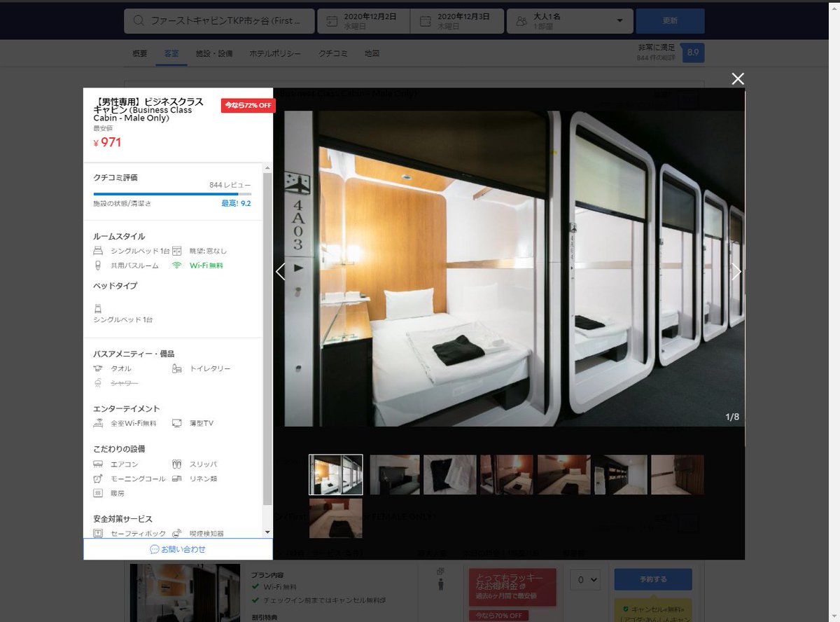
Task: Select the second gallery thumbnail
Action: (x=395, y=475)
